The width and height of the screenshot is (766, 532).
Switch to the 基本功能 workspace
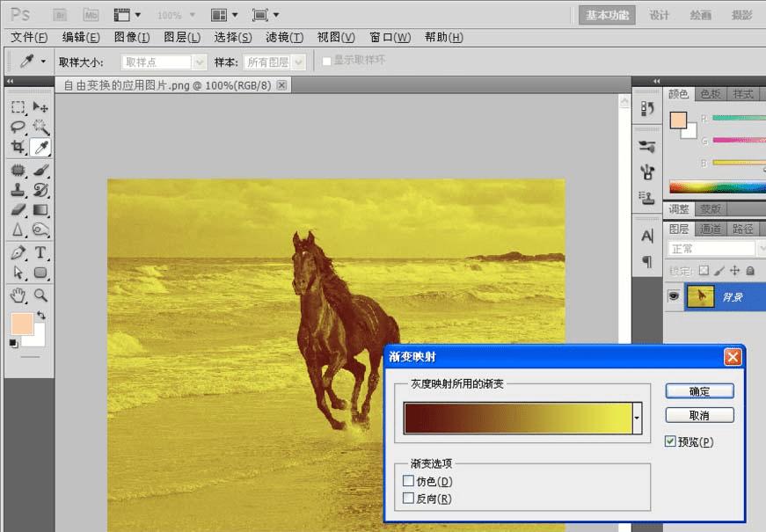(x=607, y=15)
